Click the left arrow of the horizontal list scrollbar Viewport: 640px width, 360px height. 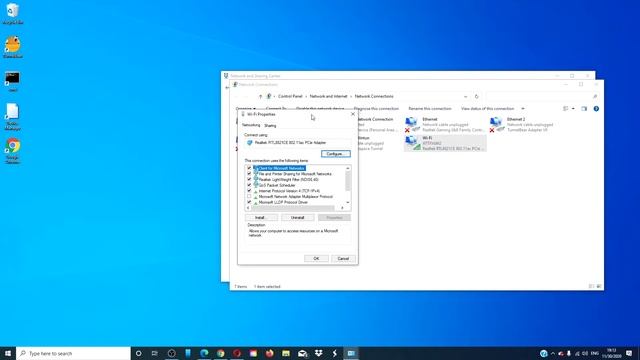[x=248, y=208]
